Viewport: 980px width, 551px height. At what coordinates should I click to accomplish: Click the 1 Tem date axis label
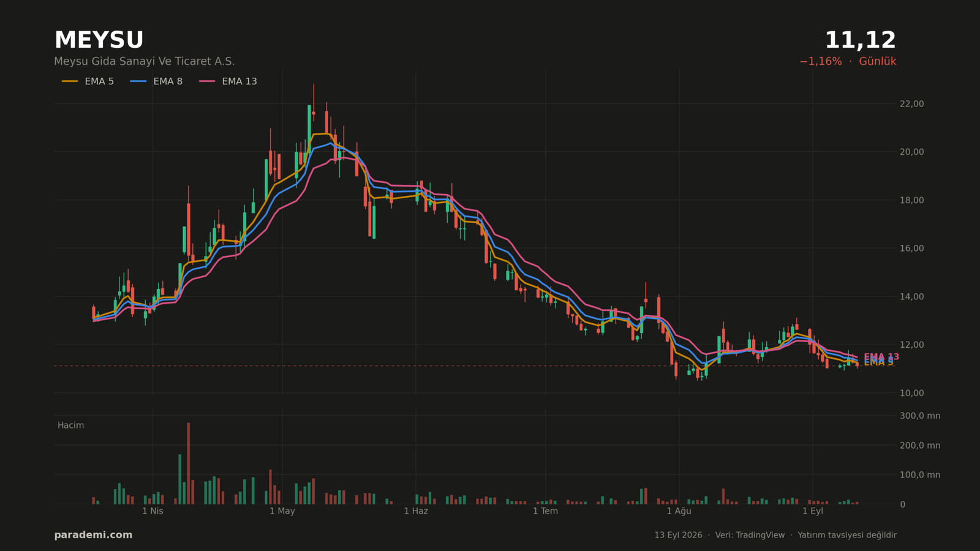[545, 511]
